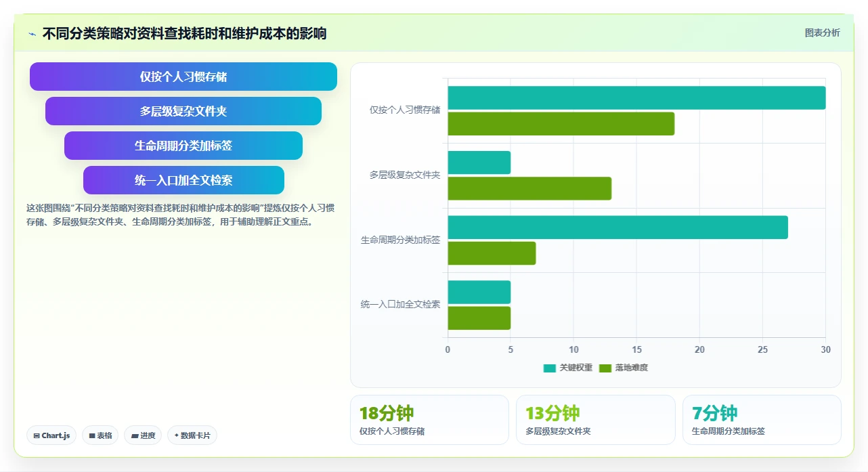Click the green bar for 统一入口加全文检索

click(479, 318)
